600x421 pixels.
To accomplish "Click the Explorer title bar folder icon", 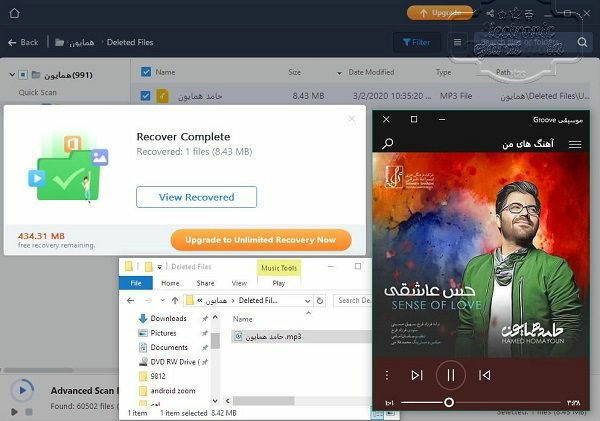I will (129, 266).
